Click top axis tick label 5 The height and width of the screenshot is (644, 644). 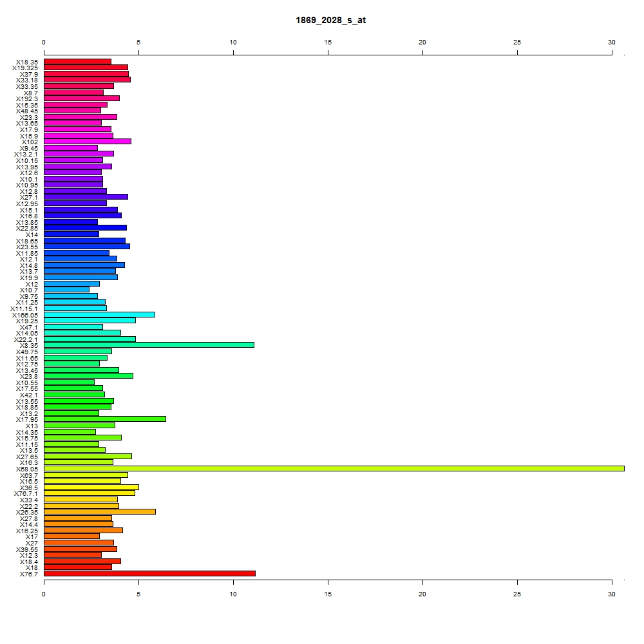tap(138, 43)
